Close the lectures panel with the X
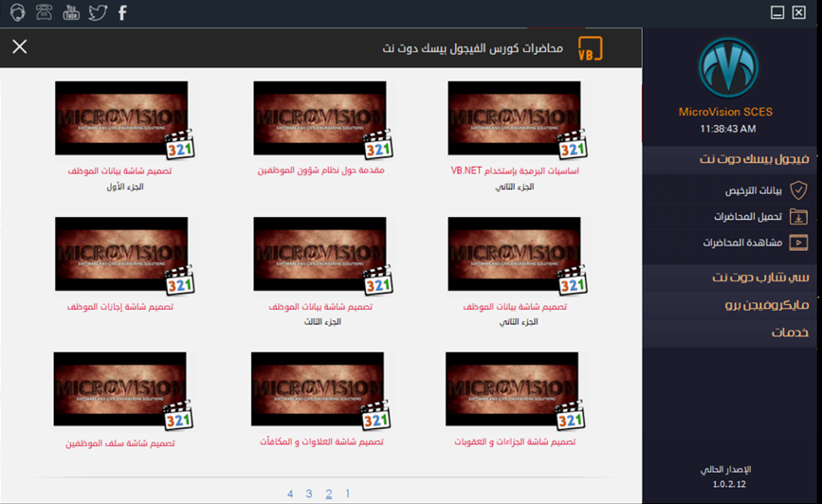822x504 pixels. [20, 46]
